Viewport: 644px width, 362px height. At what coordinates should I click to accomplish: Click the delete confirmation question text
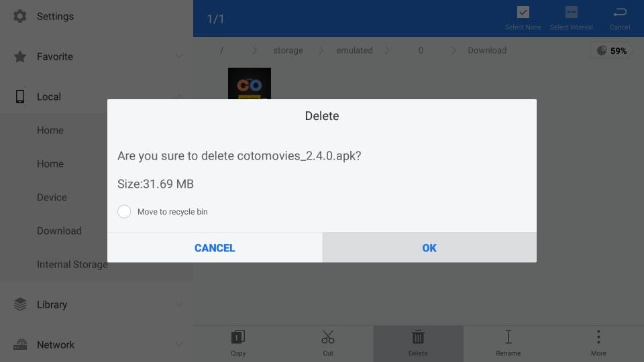tap(239, 156)
